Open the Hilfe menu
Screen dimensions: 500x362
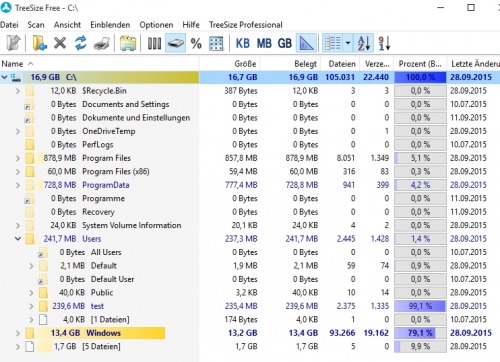[191, 25]
